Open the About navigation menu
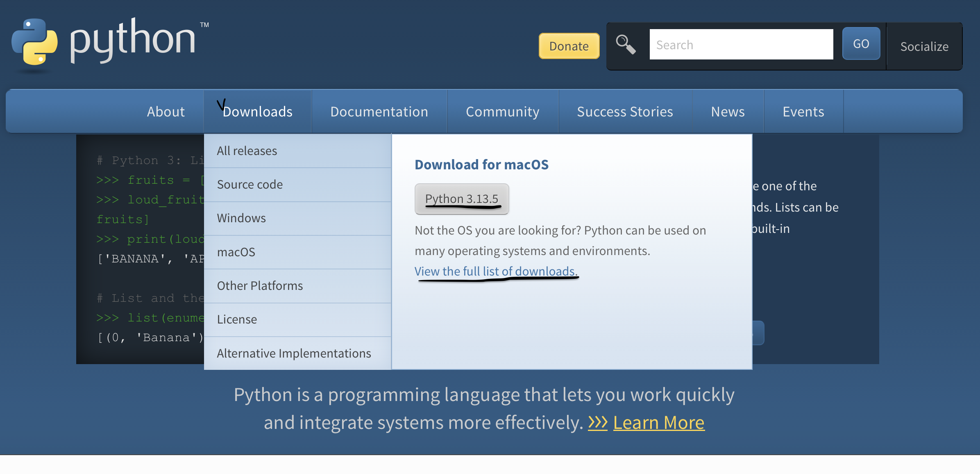 [166, 112]
